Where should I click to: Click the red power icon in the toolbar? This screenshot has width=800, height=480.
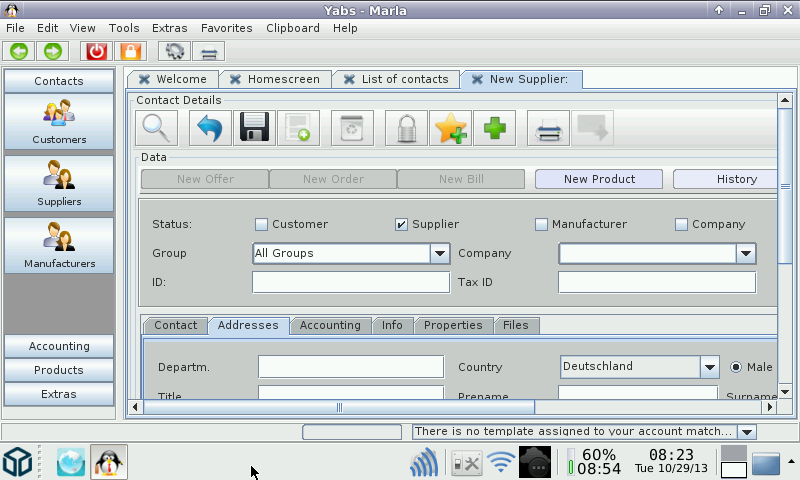[x=96, y=52]
